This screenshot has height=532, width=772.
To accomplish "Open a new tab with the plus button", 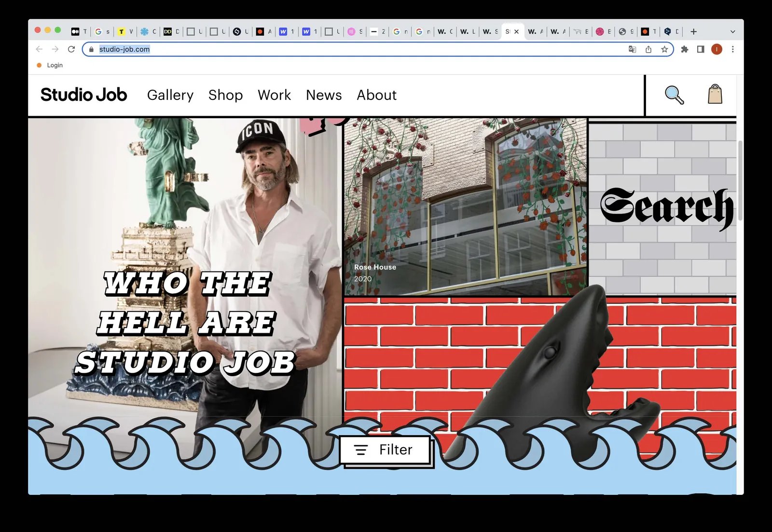I will [693, 31].
